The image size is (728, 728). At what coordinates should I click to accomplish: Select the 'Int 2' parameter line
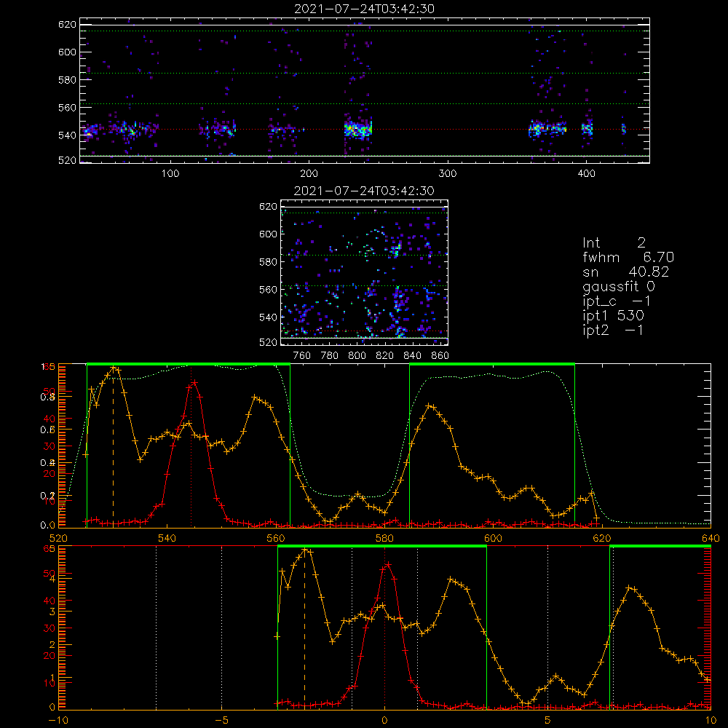614,243
